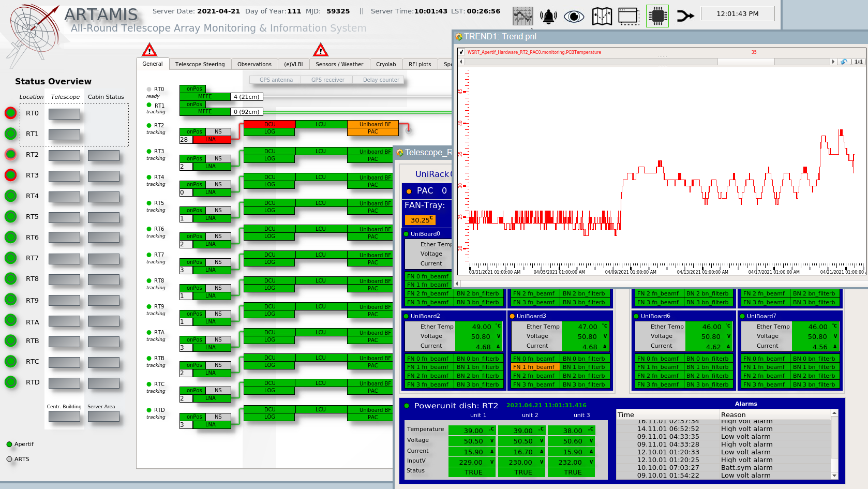Click the 1:1 zoom reset button in trend
This screenshot has height=489, width=868.
[x=858, y=62]
